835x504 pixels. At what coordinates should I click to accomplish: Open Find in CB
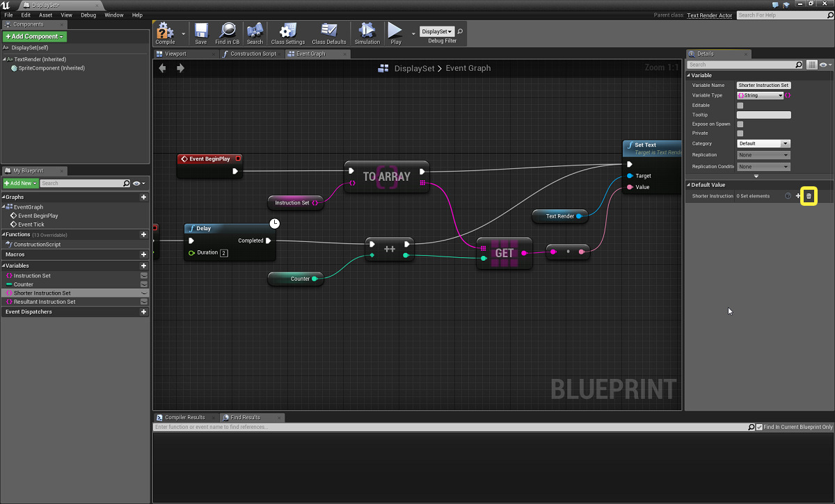pyautogui.click(x=227, y=33)
